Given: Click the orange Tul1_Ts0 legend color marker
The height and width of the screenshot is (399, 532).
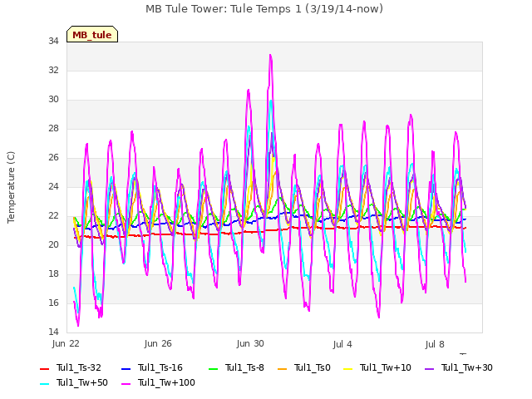Looking at the screenshot, I should tap(283, 369).
